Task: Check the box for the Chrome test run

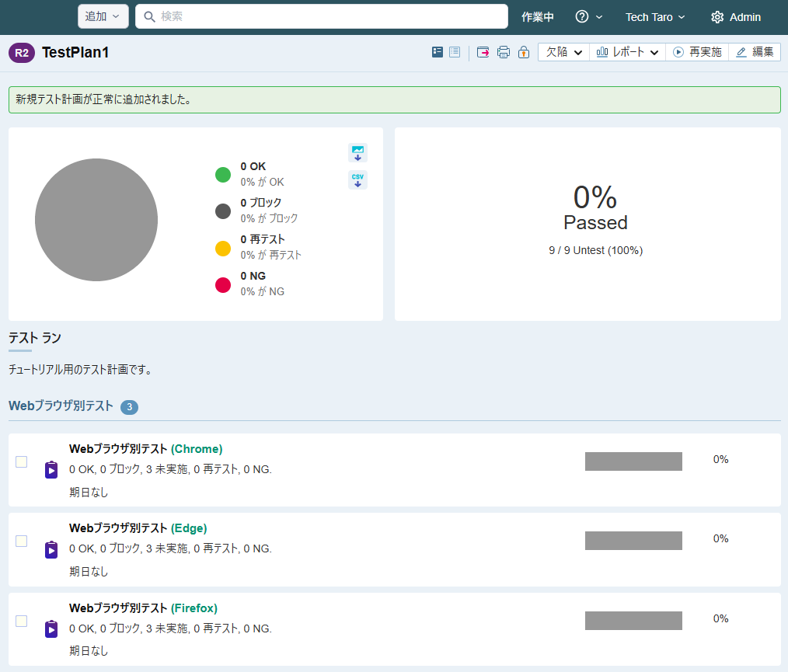Action: tap(22, 461)
